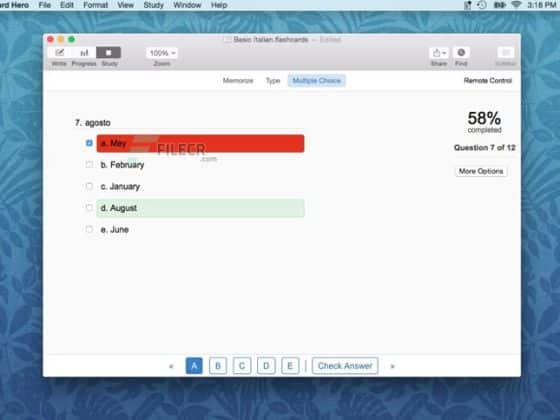Select the Multiple Choice tab
This screenshot has width=560, height=420.
(316, 81)
